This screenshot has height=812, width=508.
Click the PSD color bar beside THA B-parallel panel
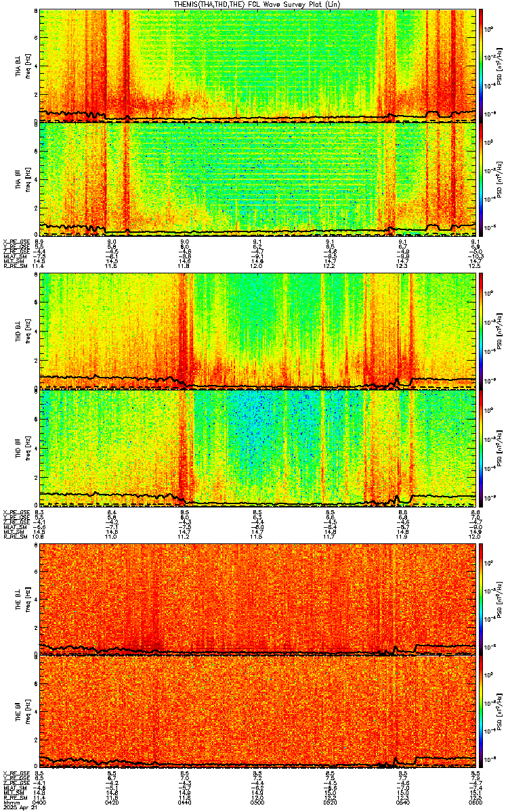[x=481, y=179]
